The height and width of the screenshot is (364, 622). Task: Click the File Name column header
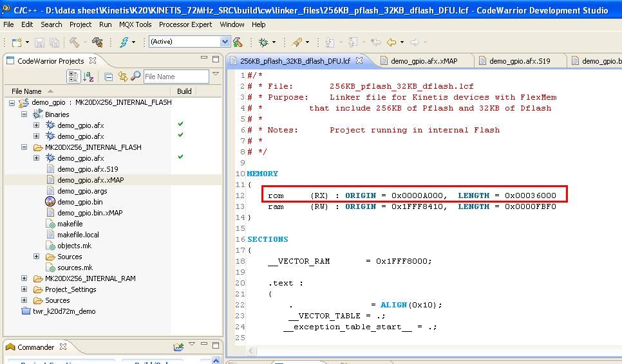88,91
